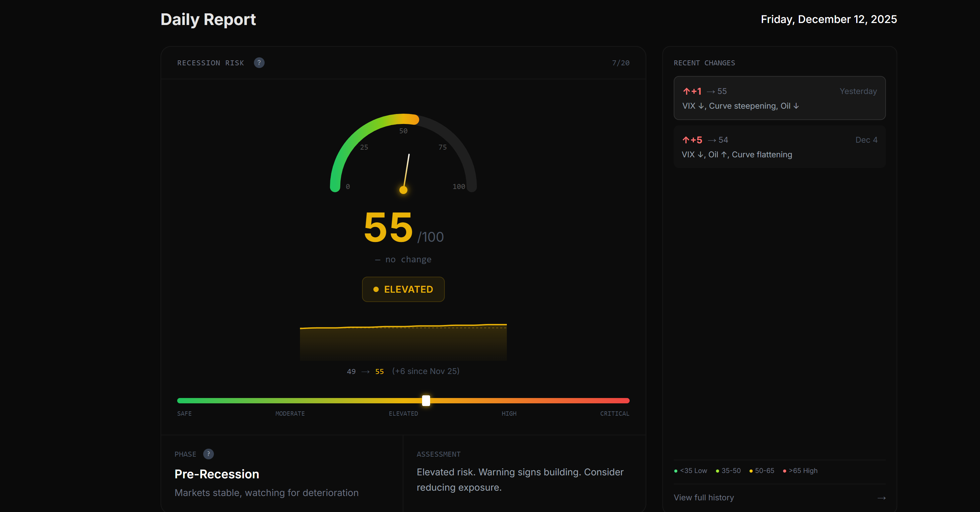Click the white risk-scale slider handle

point(426,400)
